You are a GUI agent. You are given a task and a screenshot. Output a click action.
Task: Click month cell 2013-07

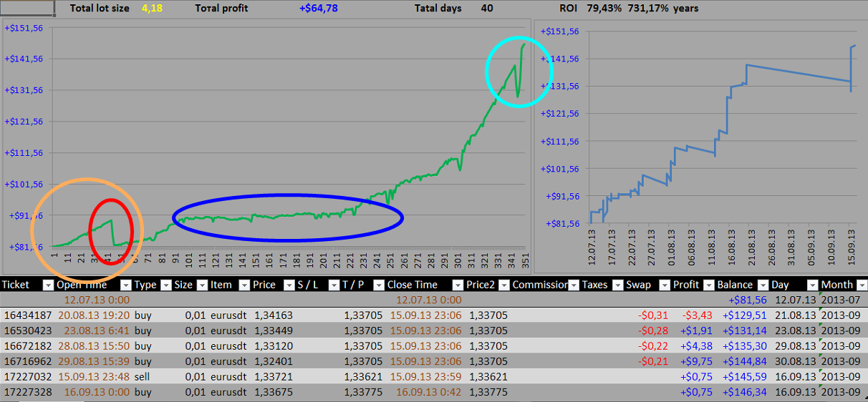click(841, 300)
